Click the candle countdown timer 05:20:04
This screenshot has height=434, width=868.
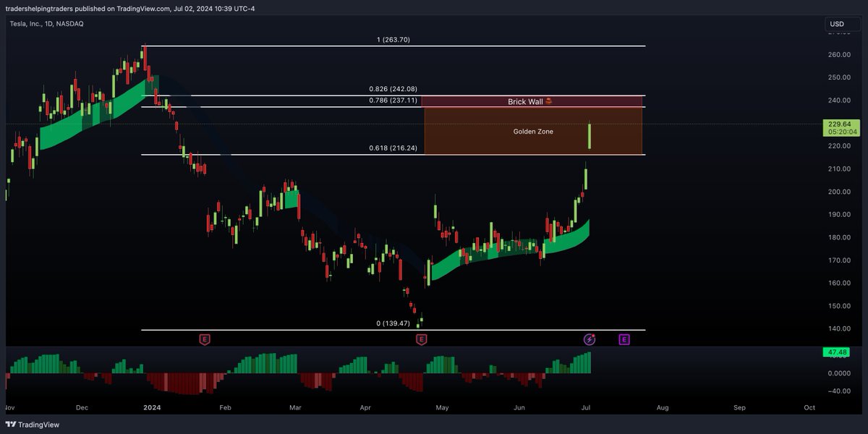click(844, 132)
